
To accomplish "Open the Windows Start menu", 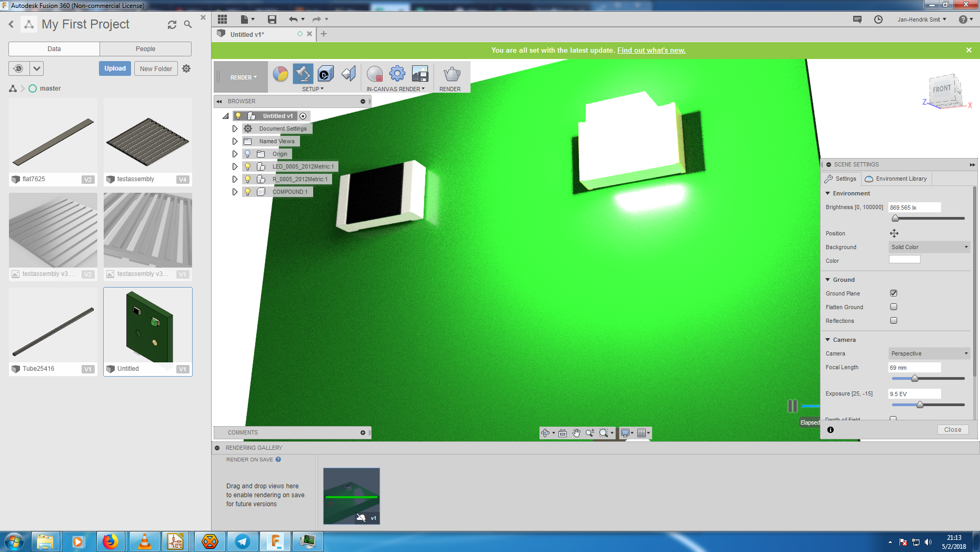I will coord(14,541).
